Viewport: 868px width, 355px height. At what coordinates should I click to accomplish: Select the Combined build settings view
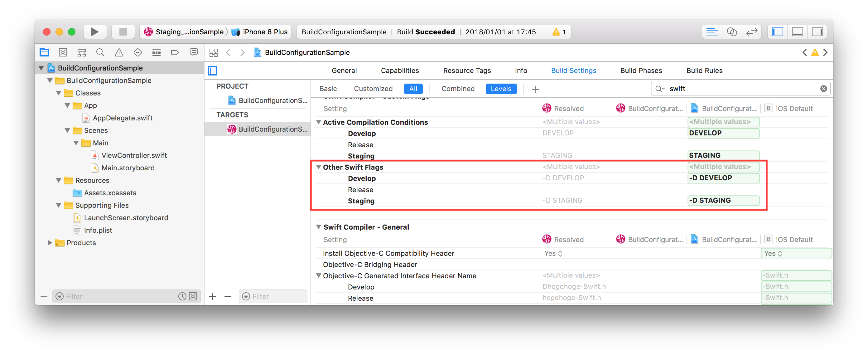coord(458,89)
